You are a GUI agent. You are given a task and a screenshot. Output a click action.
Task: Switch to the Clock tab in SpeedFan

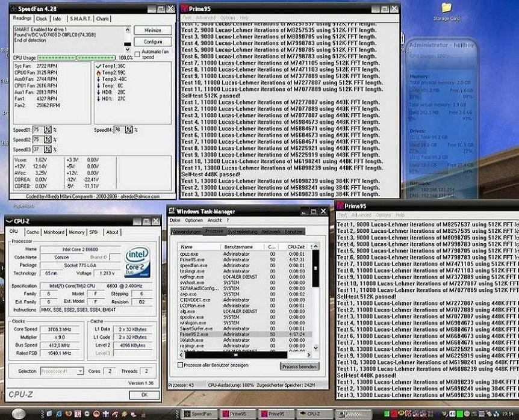tap(42, 19)
